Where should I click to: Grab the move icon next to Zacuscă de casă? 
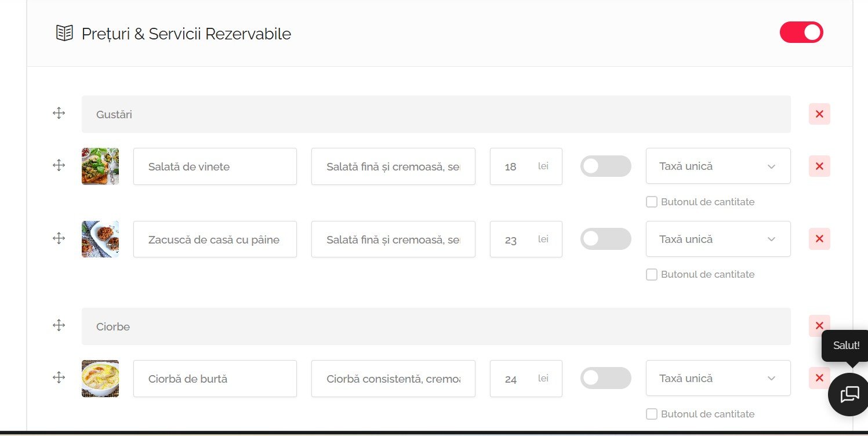coord(59,238)
